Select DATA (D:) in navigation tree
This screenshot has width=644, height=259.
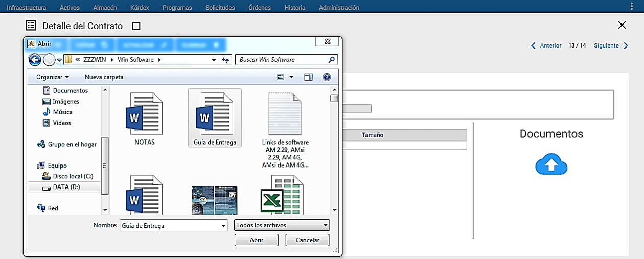coord(66,187)
